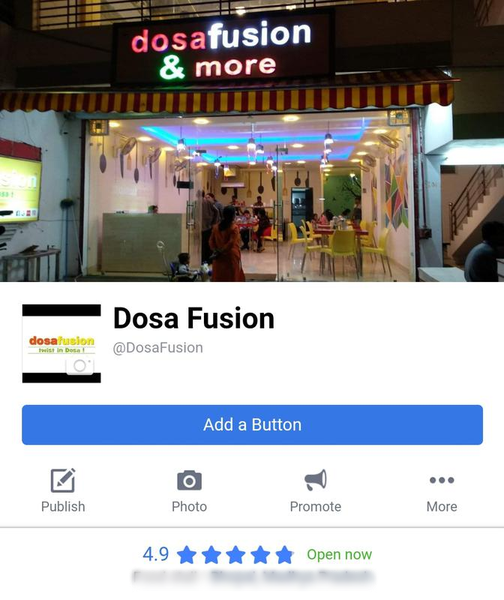Open the Dosa Fusion cover photo
This screenshot has height=600, width=504.
pos(252,141)
